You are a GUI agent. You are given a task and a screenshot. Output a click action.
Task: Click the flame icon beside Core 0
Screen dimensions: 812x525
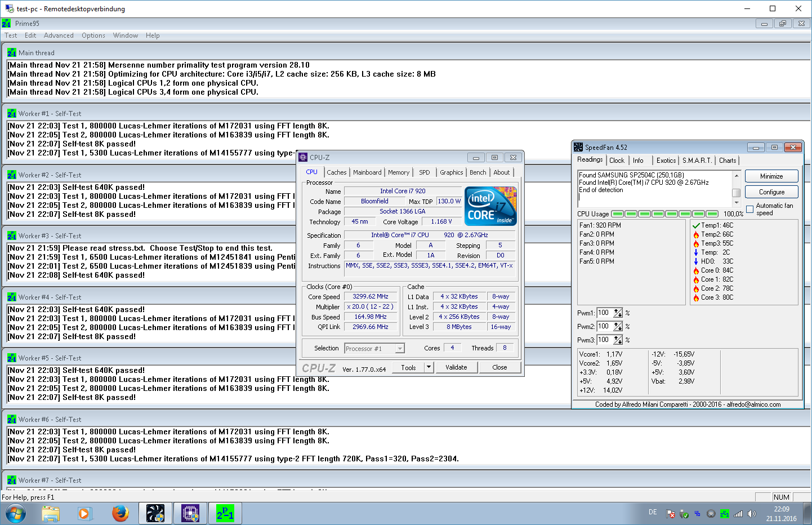coord(696,270)
